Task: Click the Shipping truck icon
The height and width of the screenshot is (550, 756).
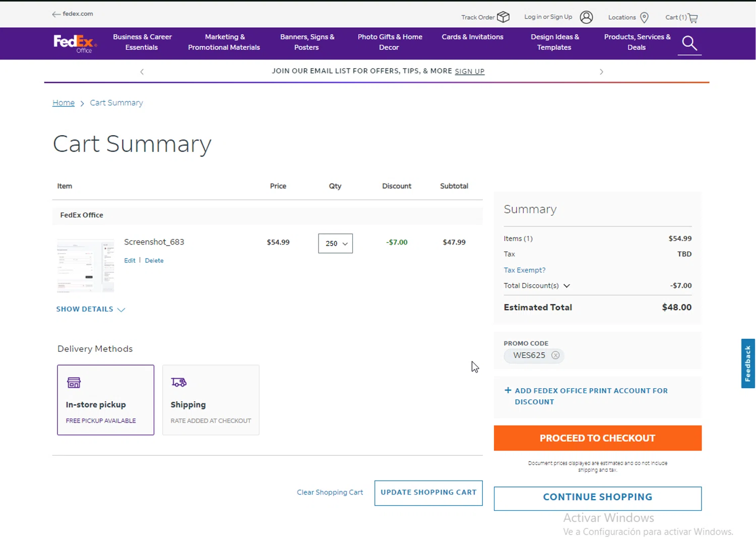Action: click(x=179, y=383)
